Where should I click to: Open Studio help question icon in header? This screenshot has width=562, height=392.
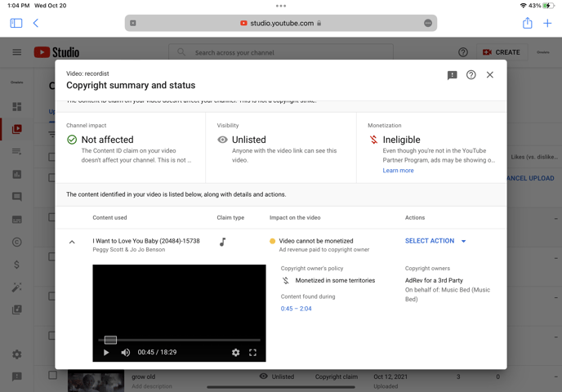462,52
